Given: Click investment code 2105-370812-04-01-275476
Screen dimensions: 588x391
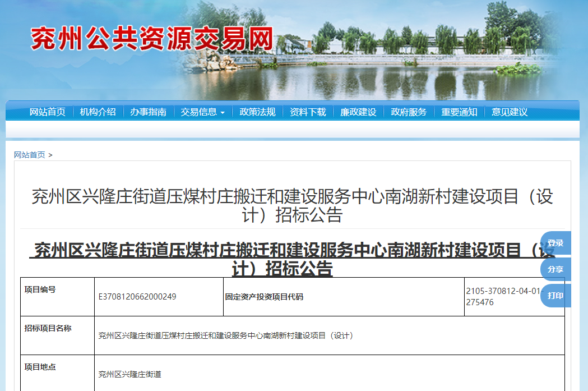Looking at the screenshot, I should [x=504, y=296].
